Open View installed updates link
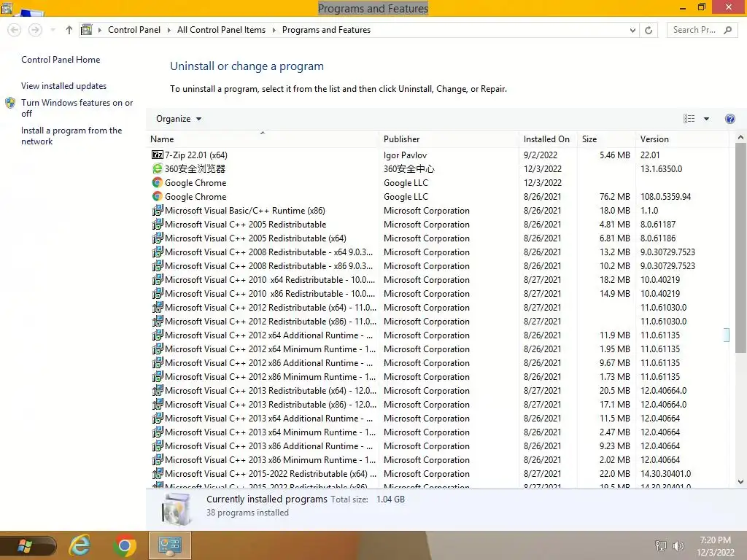The width and height of the screenshot is (747, 560). 64,86
